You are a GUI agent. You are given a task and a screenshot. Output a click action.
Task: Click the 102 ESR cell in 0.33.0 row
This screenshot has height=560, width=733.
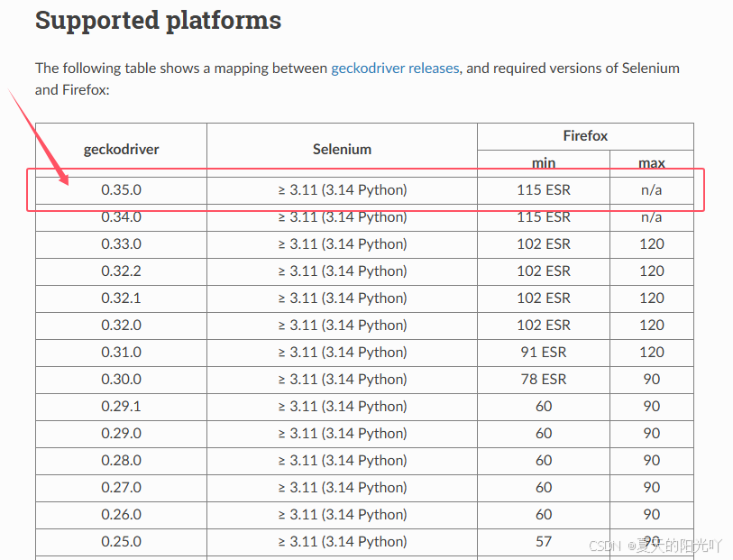coord(544,244)
